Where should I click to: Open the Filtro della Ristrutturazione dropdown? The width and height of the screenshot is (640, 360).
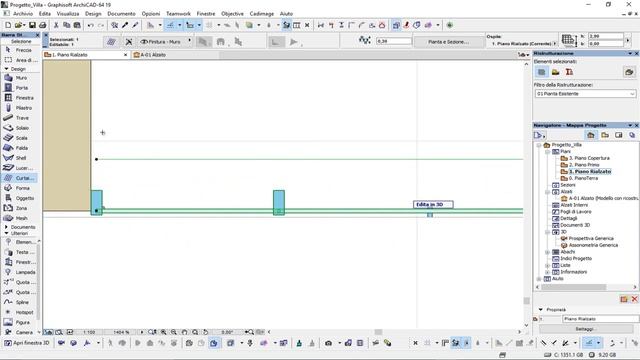[585, 94]
